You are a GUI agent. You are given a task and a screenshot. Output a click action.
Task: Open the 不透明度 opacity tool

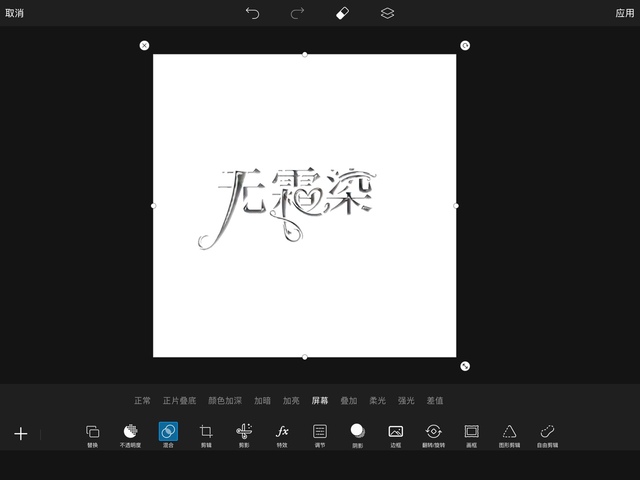coord(130,434)
